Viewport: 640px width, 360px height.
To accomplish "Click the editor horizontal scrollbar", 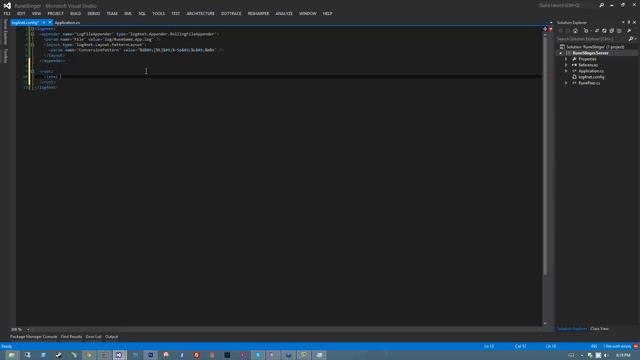I will (x=286, y=329).
